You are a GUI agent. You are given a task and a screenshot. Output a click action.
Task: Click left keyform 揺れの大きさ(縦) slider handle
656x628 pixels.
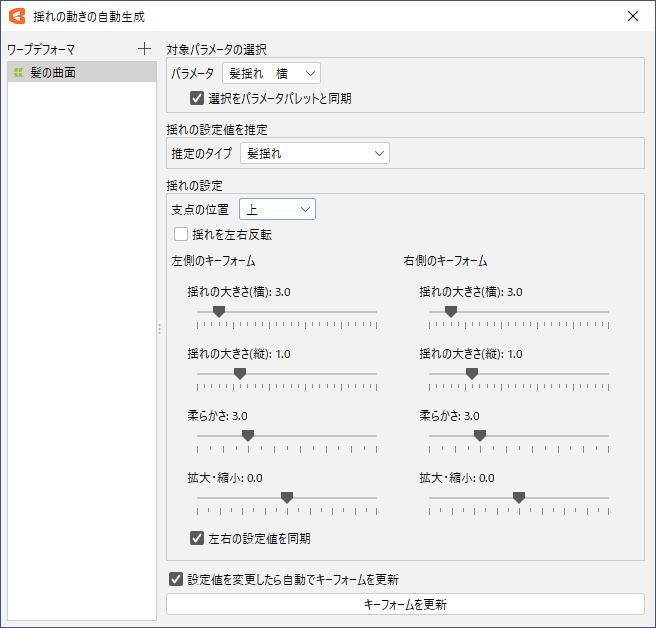coord(240,373)
